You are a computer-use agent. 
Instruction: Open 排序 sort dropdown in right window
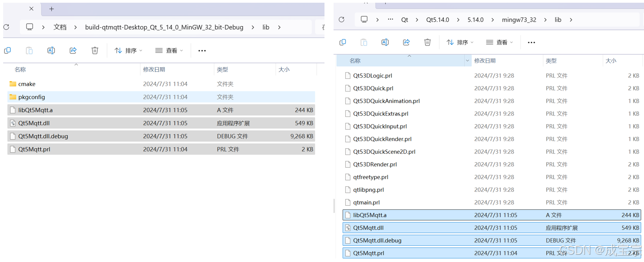(x=460, y=42)
